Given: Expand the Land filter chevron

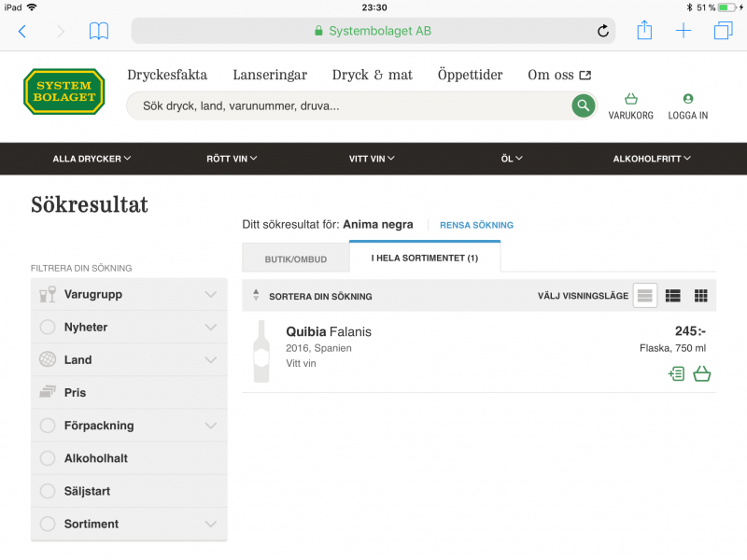Looking at the screenshot, I should [x=211, y=360].
